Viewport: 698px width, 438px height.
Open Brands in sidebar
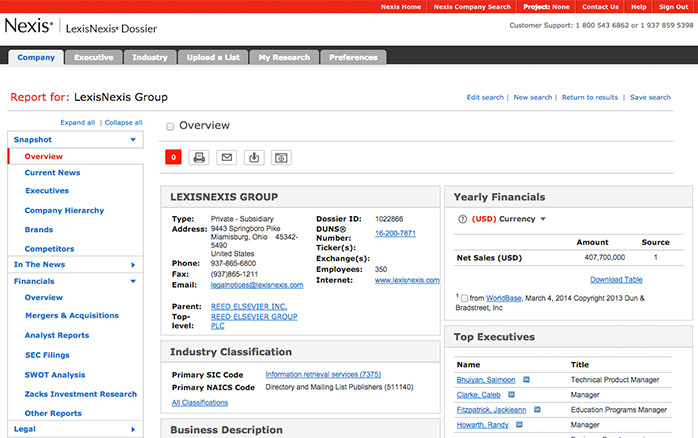[39, 230]
